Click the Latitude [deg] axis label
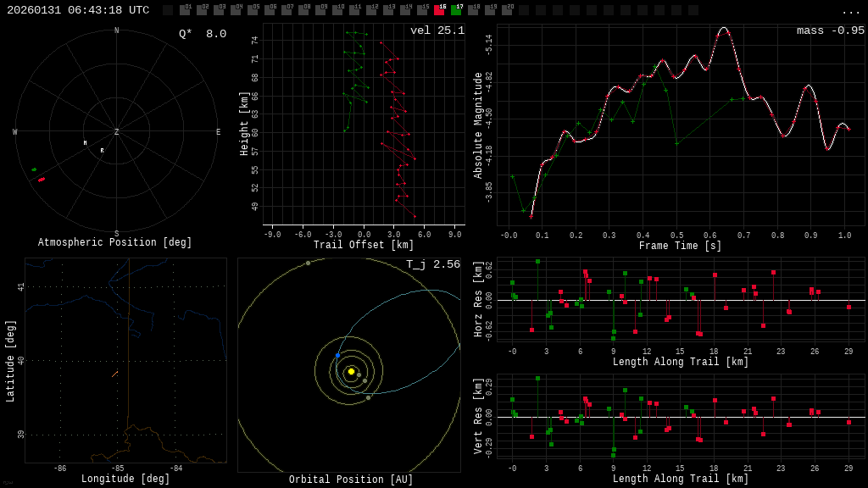This screenshot has height=488, width=868. coord(10,361)
